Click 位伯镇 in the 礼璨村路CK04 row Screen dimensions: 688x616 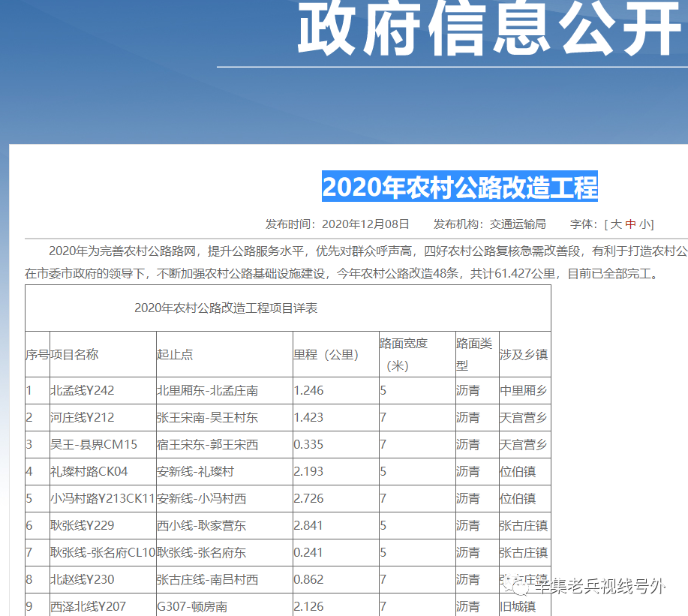(x=518, y=472)
